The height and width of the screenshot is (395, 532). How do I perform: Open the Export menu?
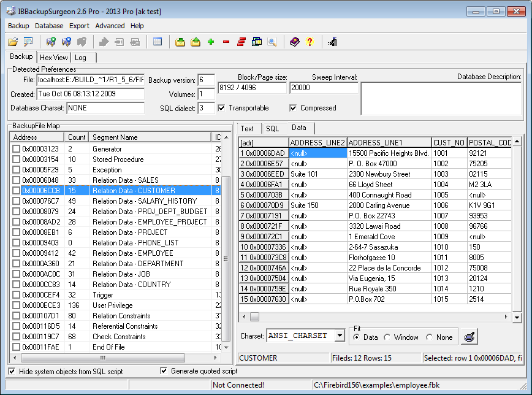coord(79,26)
